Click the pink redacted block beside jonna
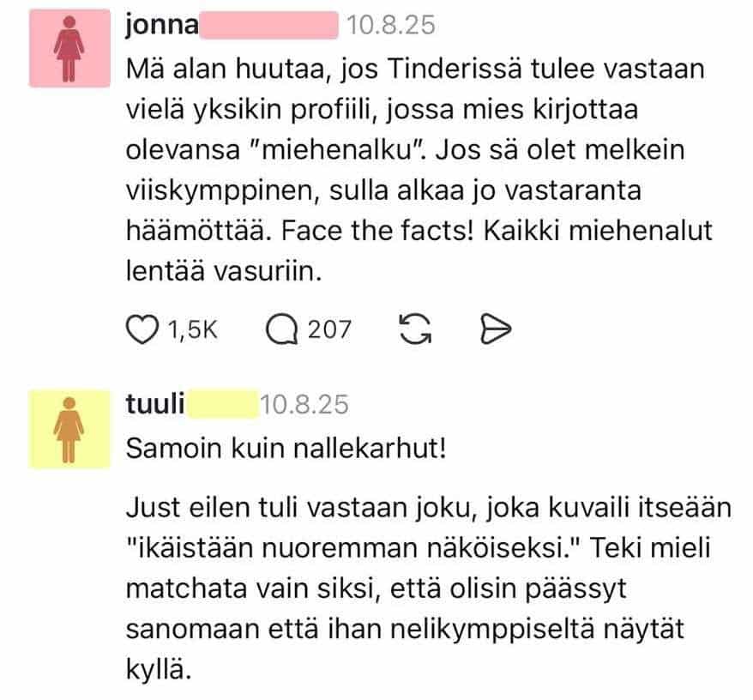The width and height of the screenshot is (753, 700). (269, 26)
